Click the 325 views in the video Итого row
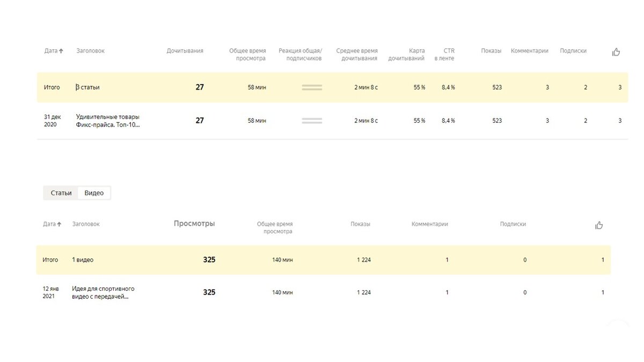 tap(209, 260)
